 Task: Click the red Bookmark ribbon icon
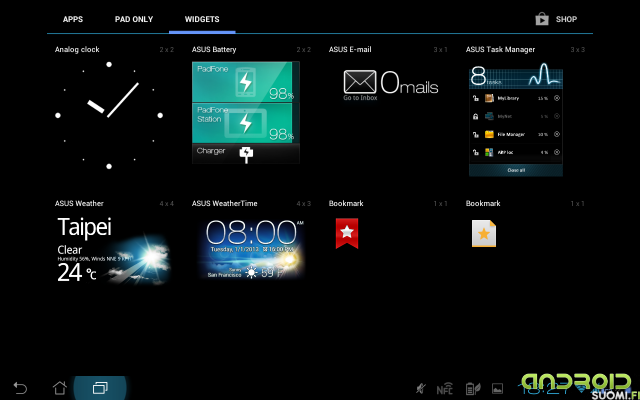[x=347, y=233]
